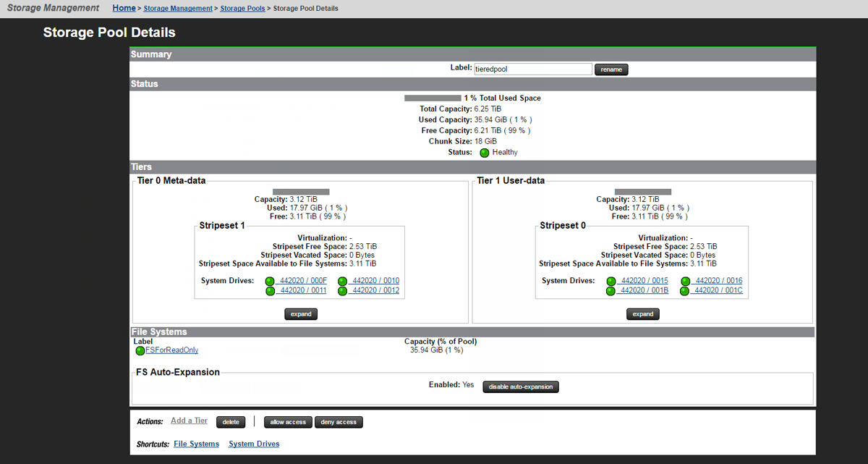Image resolution: width=868 pixels, height=464 pixels.
Task: Open system drive 442020 / 0012
Action: click(375, 290)
